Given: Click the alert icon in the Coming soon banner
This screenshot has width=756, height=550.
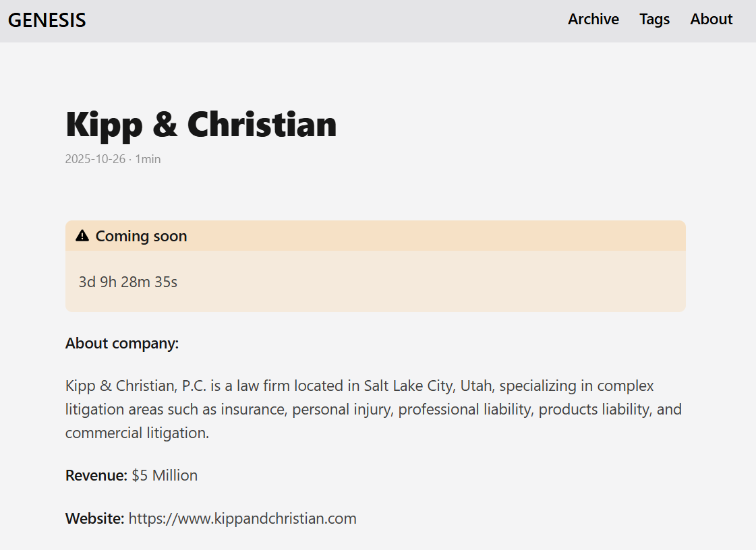Looking at the screenshot, I should (82, 235).
